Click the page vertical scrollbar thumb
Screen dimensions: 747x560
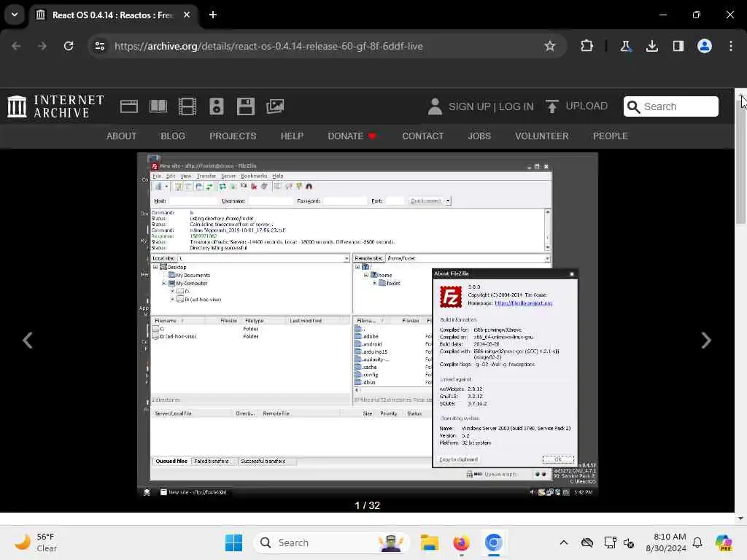click(x=740, y=162)
